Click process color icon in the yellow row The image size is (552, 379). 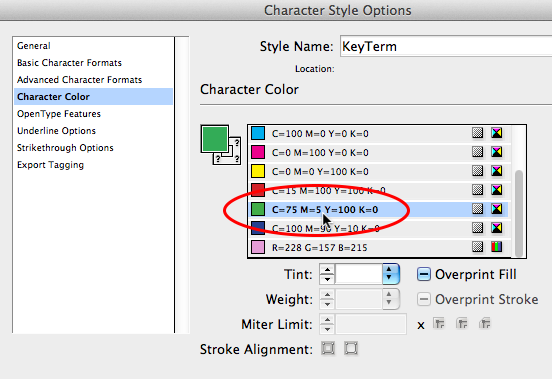(477, 171)
